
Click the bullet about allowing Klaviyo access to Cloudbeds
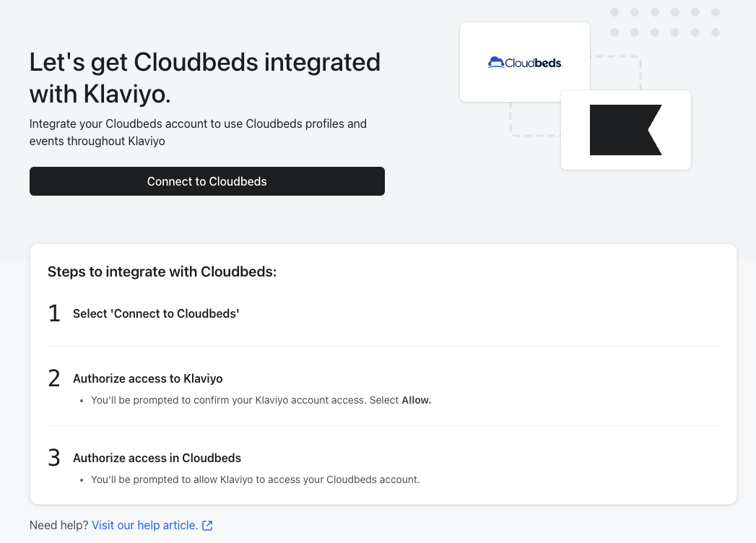point(255,479)
